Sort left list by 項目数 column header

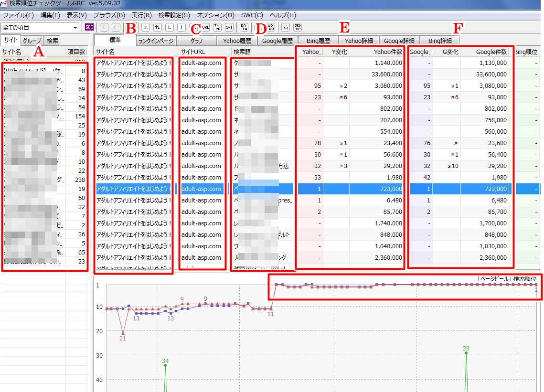(76, 52)
